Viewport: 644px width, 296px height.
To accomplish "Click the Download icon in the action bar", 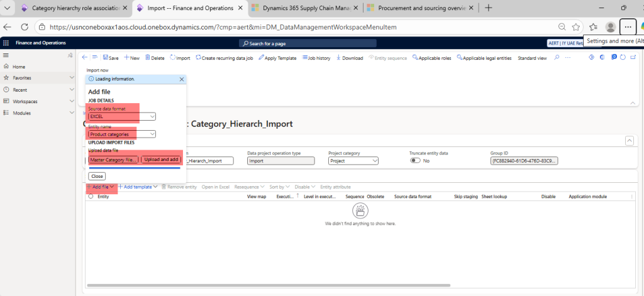I will (x=339, y=58).
